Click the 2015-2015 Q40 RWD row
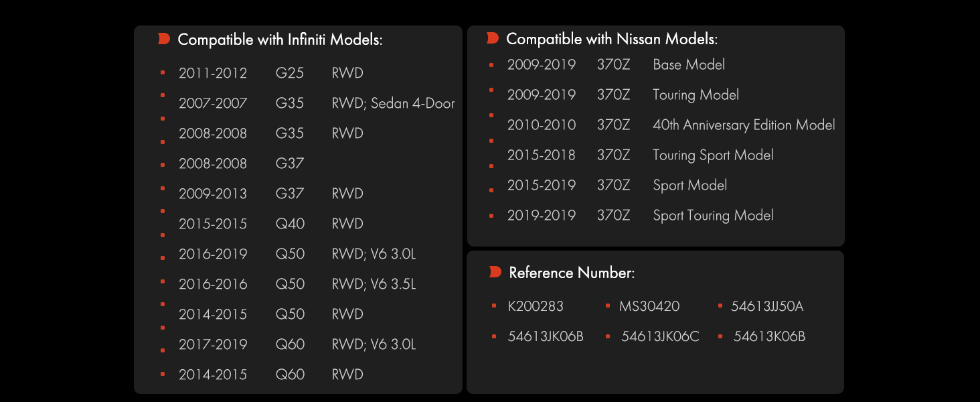 point(271,224)
